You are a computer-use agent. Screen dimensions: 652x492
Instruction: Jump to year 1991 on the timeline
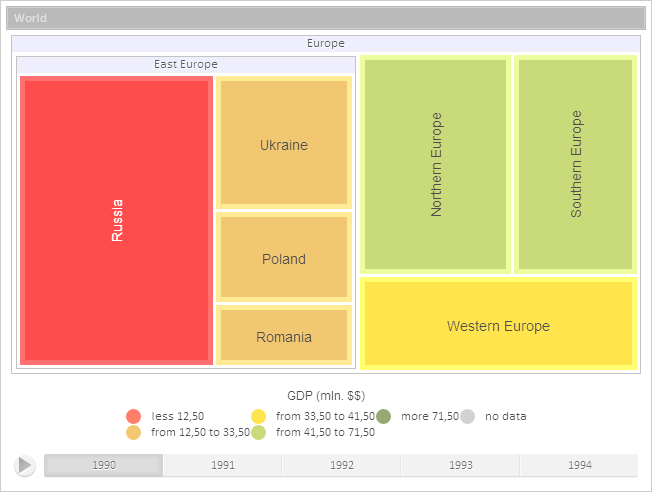click(x=222, y=465)
